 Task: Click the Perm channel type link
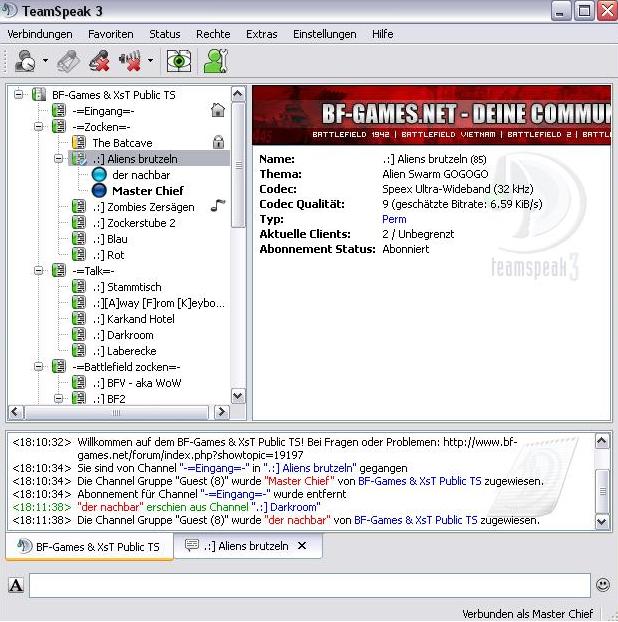coord(394,219)
